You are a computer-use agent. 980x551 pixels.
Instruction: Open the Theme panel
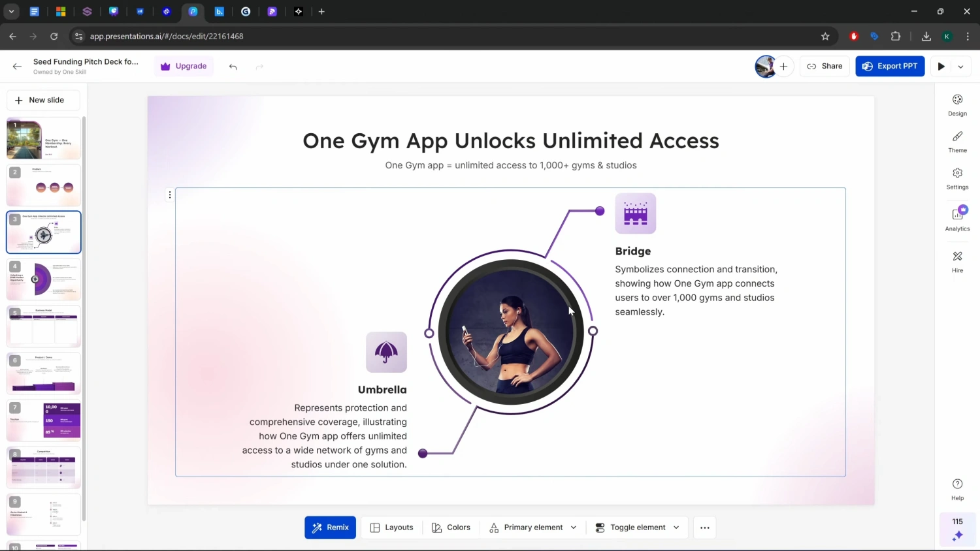point(957,141)
